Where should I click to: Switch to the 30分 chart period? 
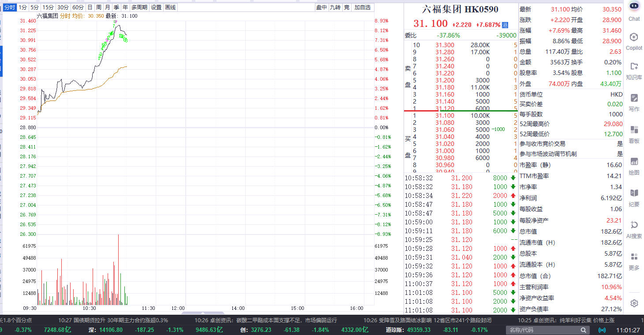(x=63, y=7)
